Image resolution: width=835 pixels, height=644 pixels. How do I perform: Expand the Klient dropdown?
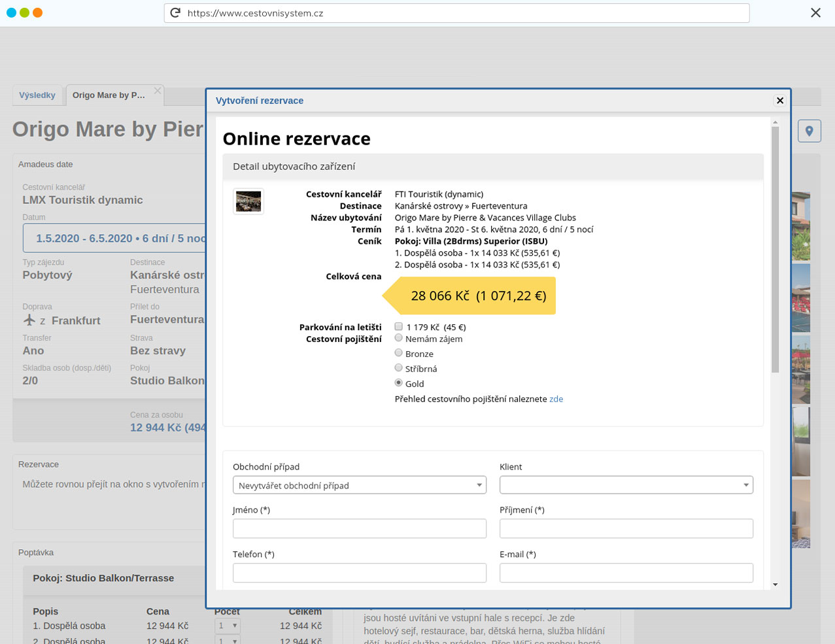click(x=626, y=485)
